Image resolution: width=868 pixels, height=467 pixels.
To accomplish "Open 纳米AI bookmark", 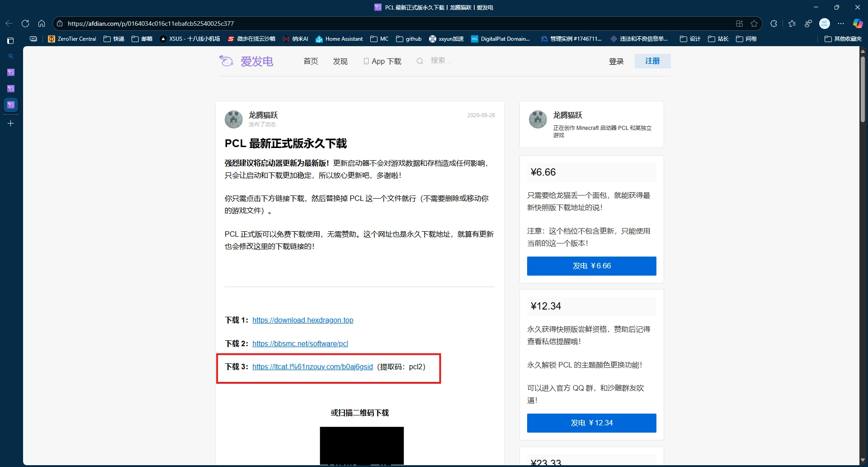I will point(295,39).
